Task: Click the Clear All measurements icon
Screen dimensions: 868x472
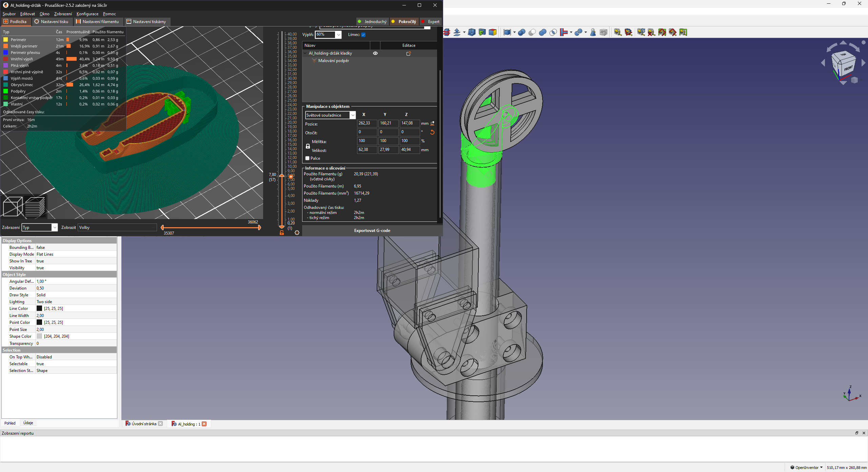Action: point(651,33)
